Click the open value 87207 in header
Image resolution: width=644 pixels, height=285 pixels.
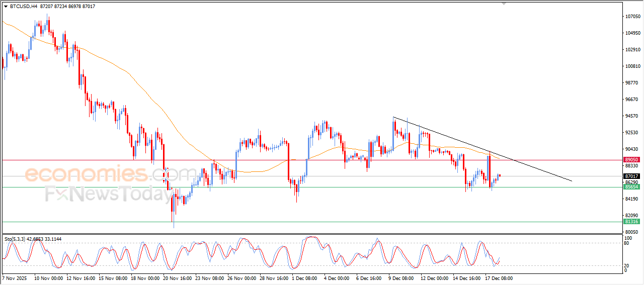click(x=46, y=7)
